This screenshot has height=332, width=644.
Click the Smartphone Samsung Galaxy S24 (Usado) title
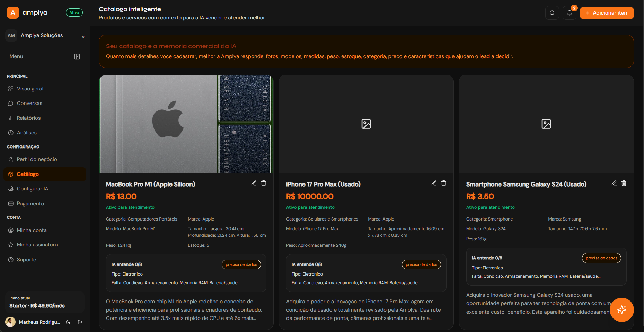pyautogui.click(x=526, y=184)
